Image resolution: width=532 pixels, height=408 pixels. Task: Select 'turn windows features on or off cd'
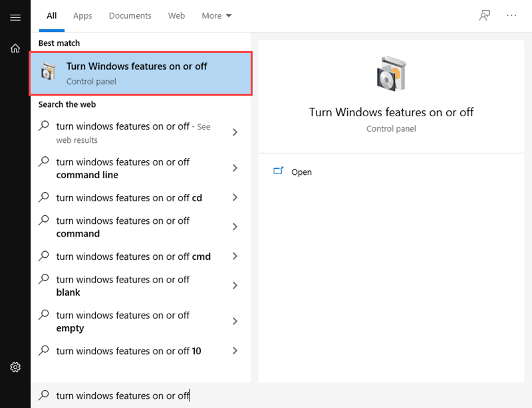pyautogui.click(x=129, y=198)
